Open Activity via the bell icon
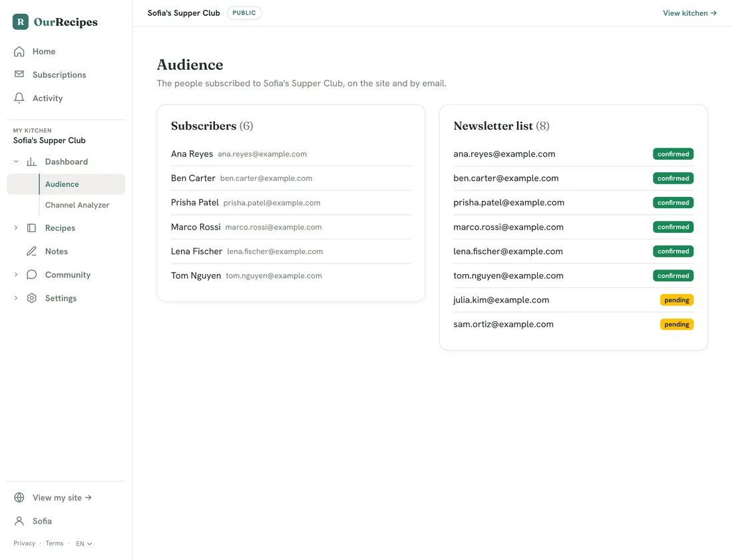The image size is (732, 560). click(x=19, y=98)
